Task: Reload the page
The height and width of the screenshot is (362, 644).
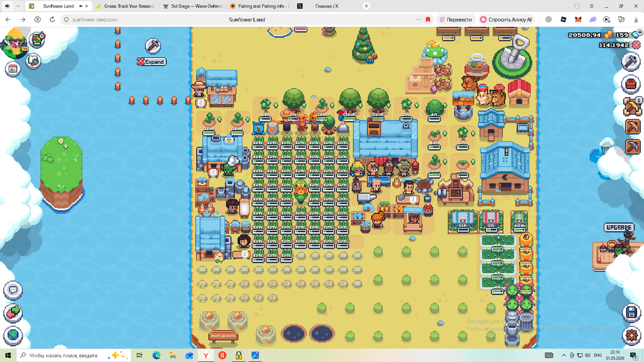Action: tap(52, 19)
